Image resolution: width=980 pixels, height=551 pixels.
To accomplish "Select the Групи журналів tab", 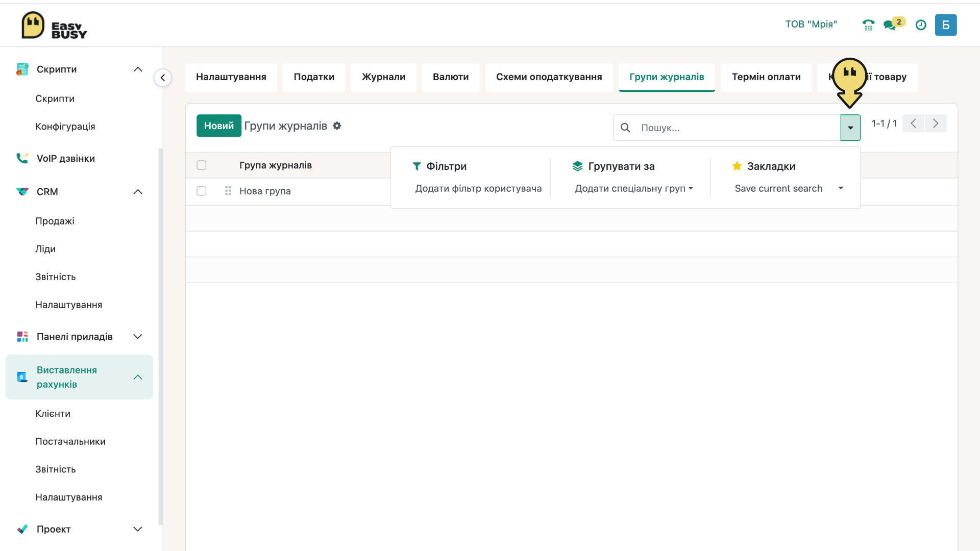I will 667,77.
